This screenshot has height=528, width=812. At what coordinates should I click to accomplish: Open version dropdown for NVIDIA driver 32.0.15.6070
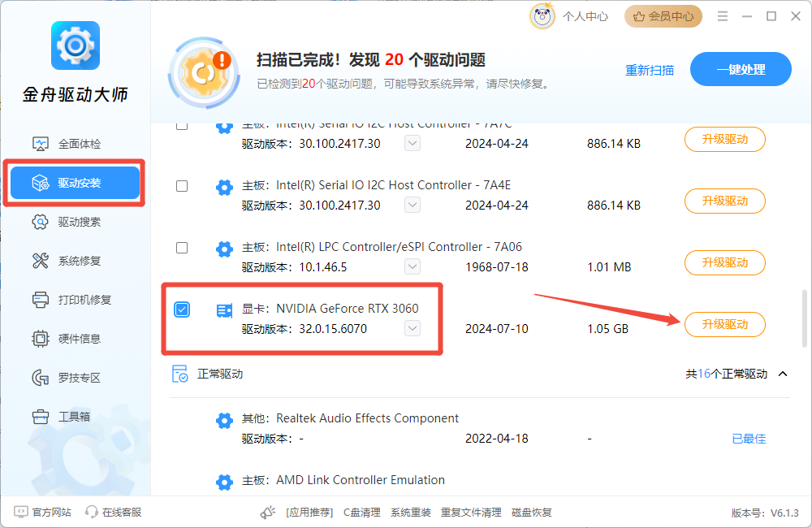tap(412, 328)
